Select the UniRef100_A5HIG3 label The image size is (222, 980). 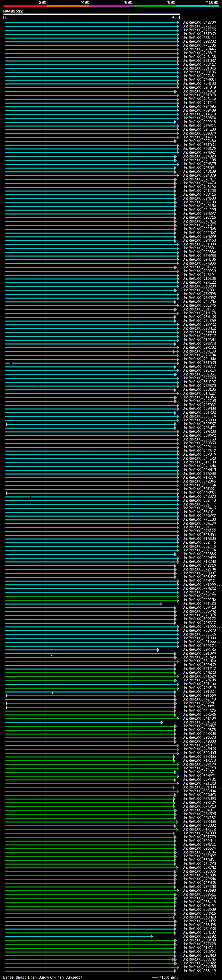tap(199, 84)
